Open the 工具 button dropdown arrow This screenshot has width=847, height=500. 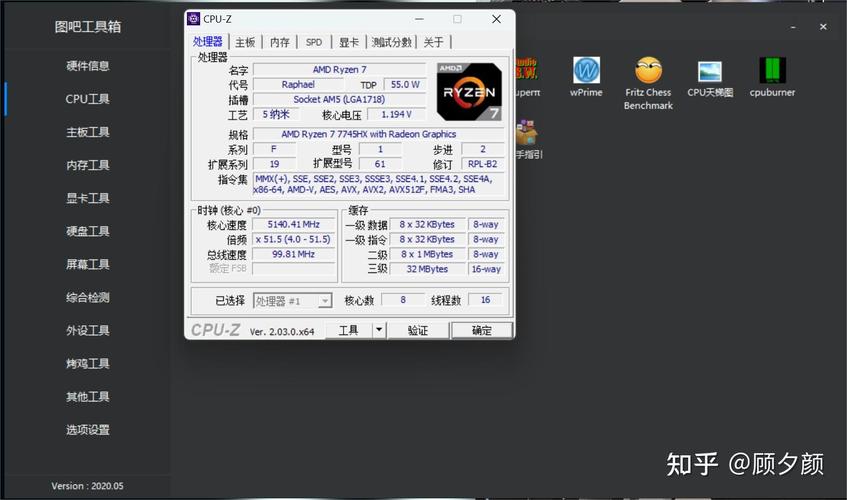pos(379,330)
